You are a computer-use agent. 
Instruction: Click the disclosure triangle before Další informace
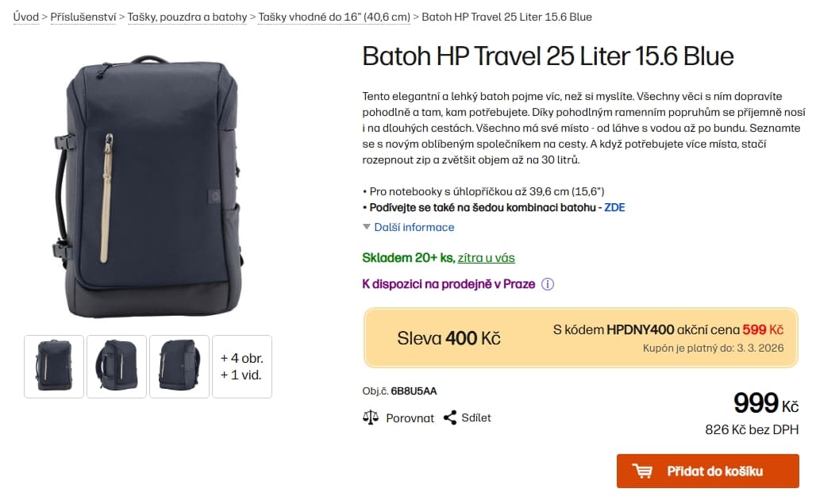tap(365, 227)
